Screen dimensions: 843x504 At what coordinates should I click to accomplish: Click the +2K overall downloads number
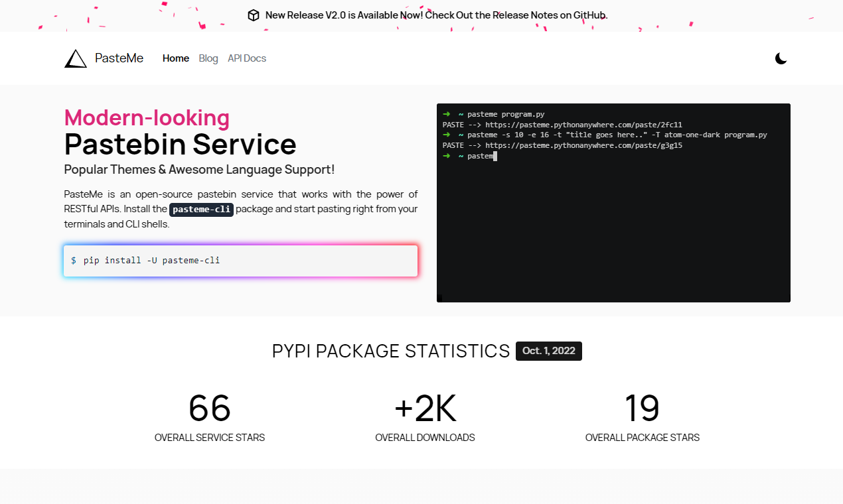pos(425,408)
